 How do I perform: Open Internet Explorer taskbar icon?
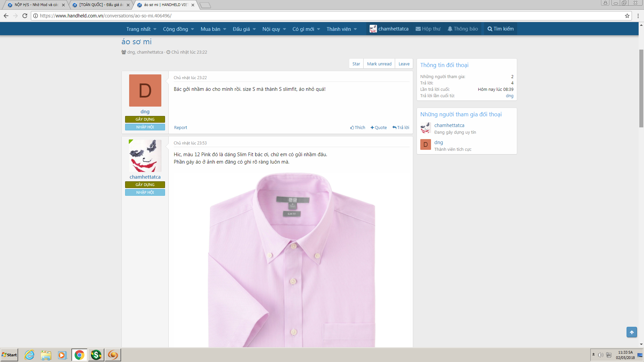click(x=30, y=355)
